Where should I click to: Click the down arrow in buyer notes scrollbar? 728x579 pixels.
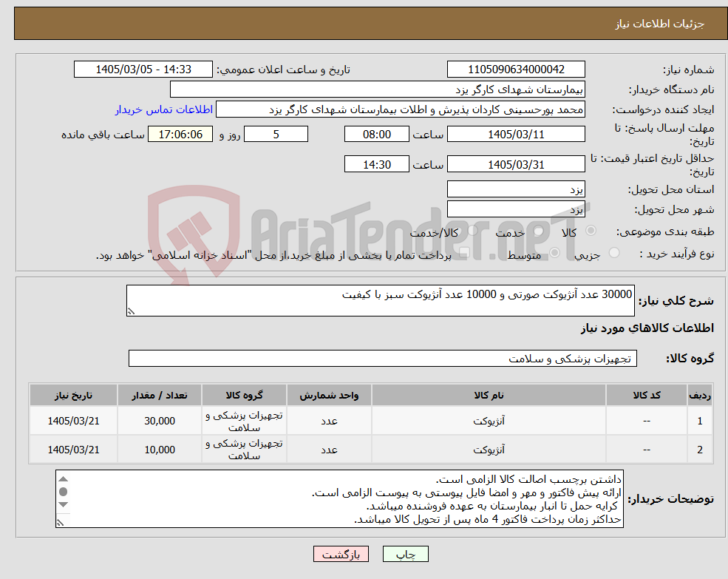(64, 504)
